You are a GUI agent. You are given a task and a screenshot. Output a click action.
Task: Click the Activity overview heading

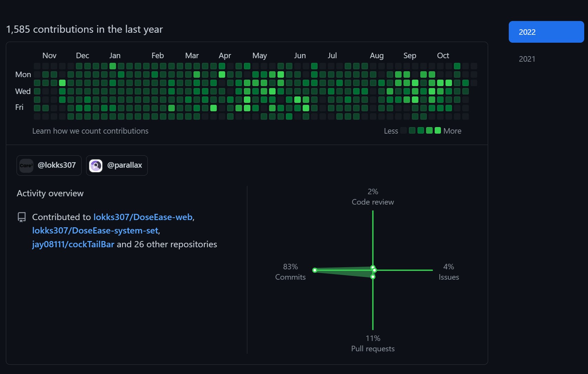[x=50, y=193]
